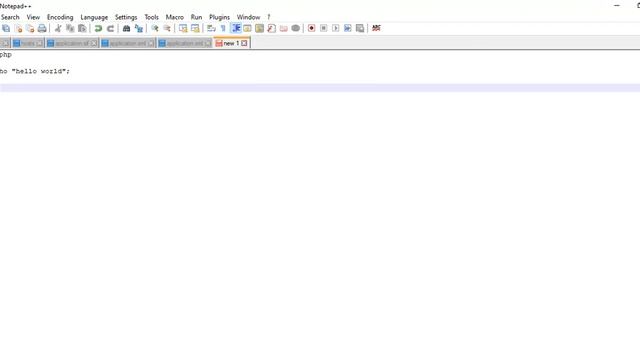Switch to the hosts tab
Image resolution: width=640 pixels, height=360 pixels.
(28, 43)
